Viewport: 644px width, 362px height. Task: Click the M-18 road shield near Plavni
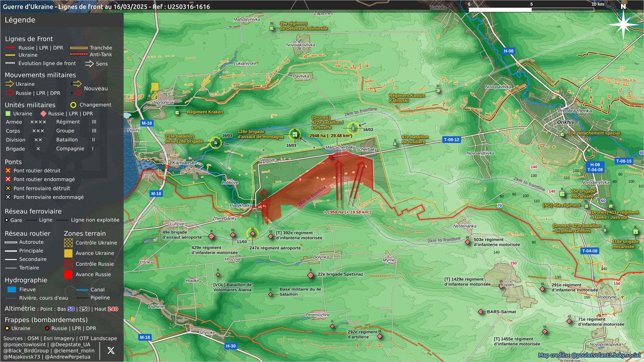point(147,123)
